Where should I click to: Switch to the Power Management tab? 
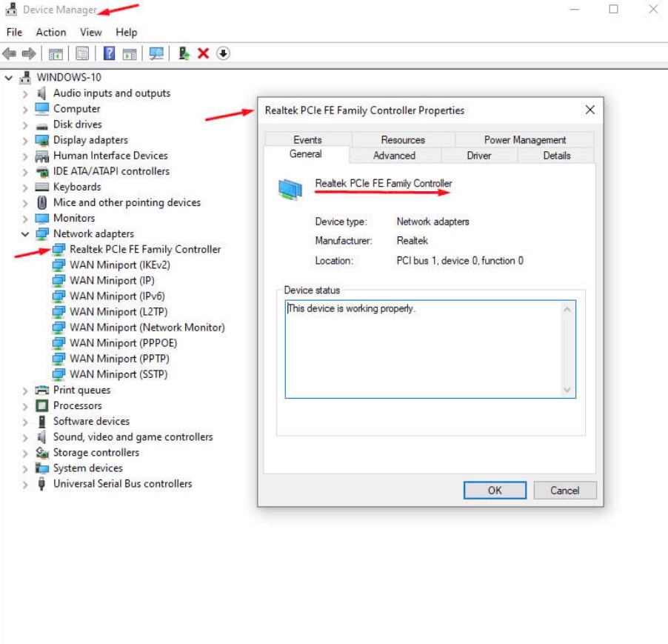tap(525, 140)
